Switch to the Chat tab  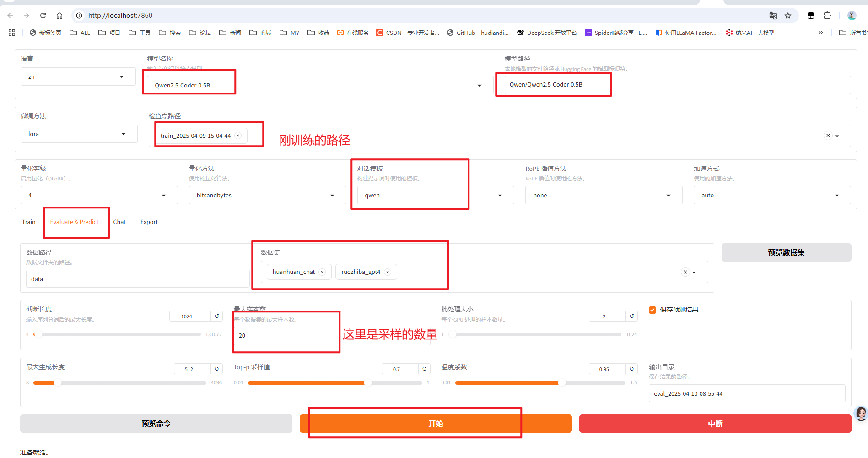(119, 222)
